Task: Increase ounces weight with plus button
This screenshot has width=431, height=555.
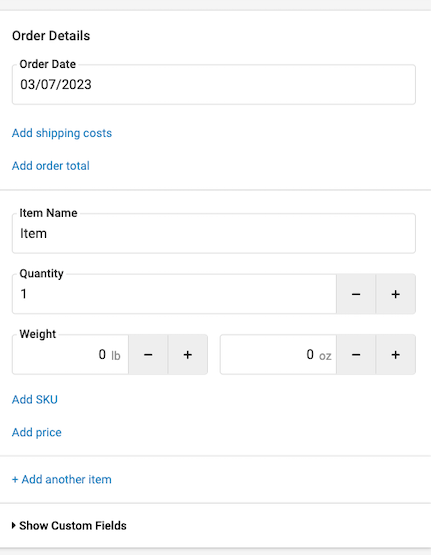Action: (396, 355)
